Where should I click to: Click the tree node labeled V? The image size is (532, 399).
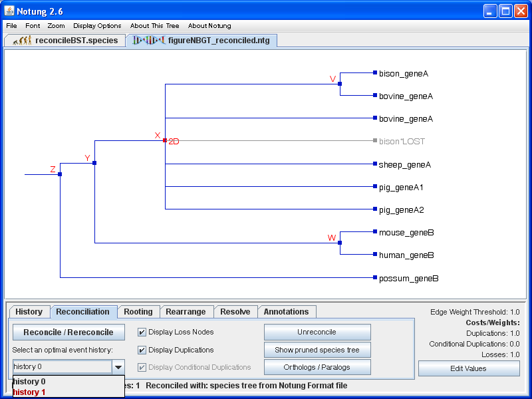click(x=340, y=84)
